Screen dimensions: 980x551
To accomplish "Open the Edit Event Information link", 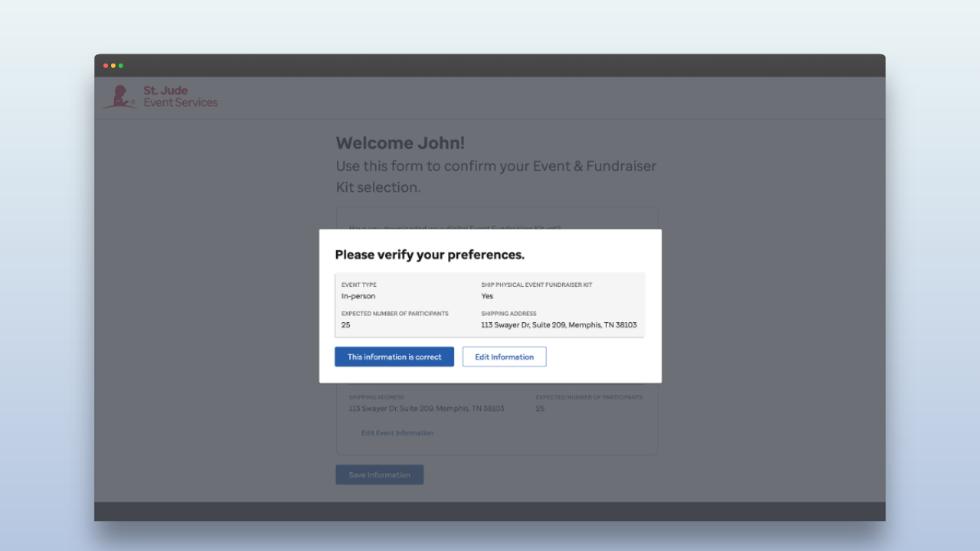I will pos(397,433).
